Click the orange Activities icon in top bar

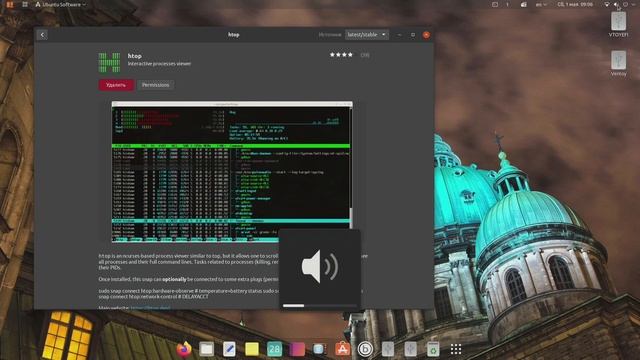(x=10, y=4)
